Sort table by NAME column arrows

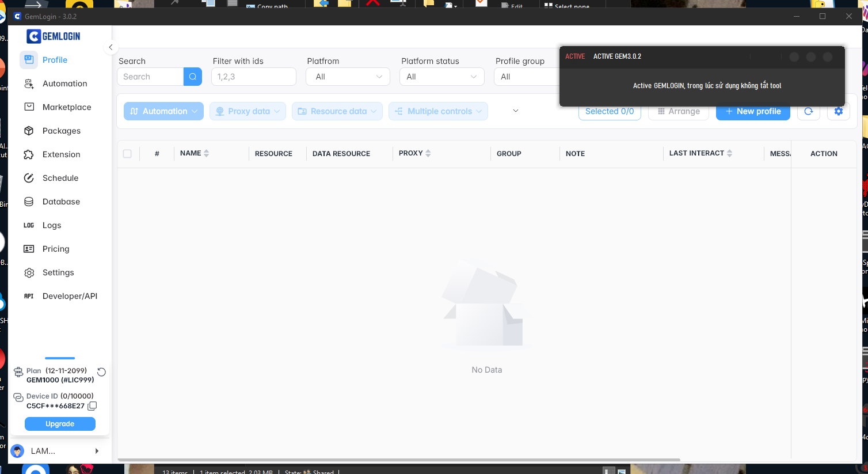pos(207,153)
